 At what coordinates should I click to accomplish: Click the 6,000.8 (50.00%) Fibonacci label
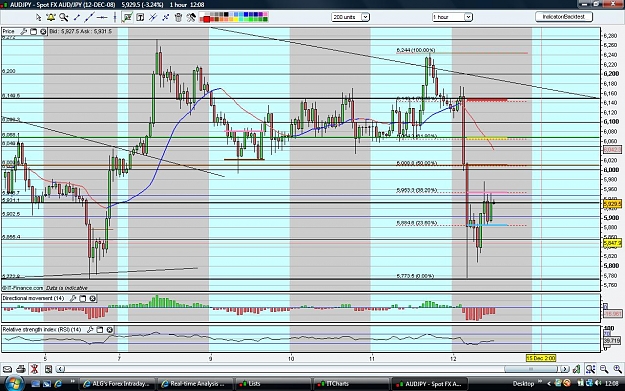pyautogui.click(x=417, y=163)
